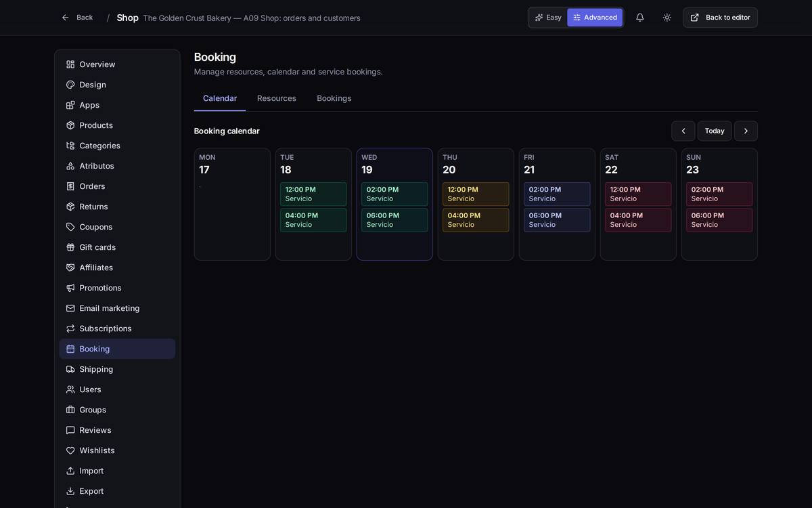The height and width of the screenshot is (508, 812).
Task: Open the Calendar tab
Action: click(x=220, y=98)
